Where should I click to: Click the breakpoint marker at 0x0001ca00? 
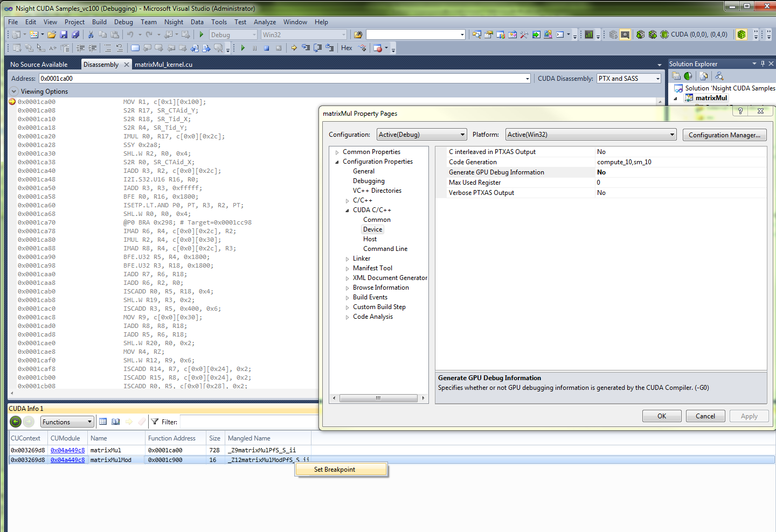(x=12, y=101)
